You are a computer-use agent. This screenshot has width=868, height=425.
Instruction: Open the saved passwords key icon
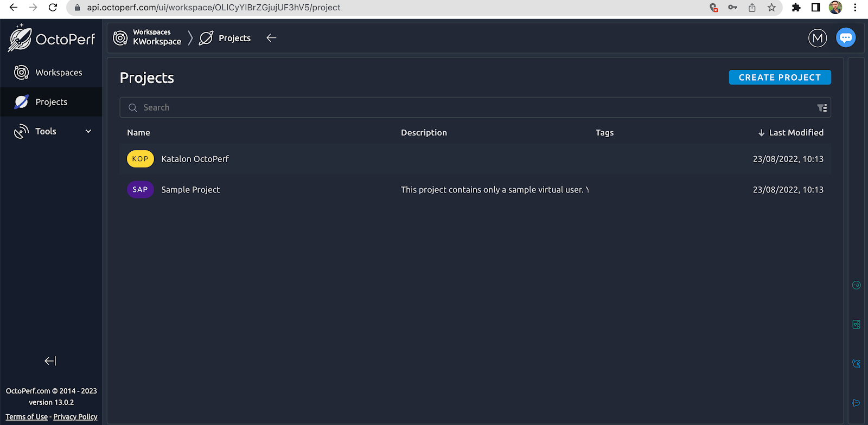[x=732, y=8]
